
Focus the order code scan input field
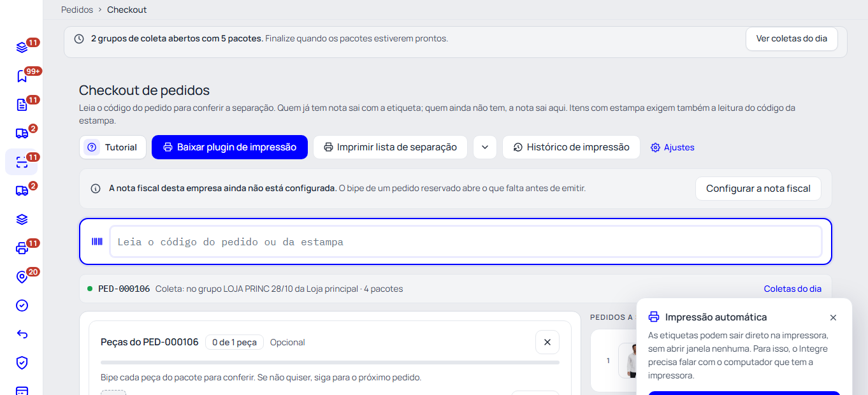pos(466,241)
